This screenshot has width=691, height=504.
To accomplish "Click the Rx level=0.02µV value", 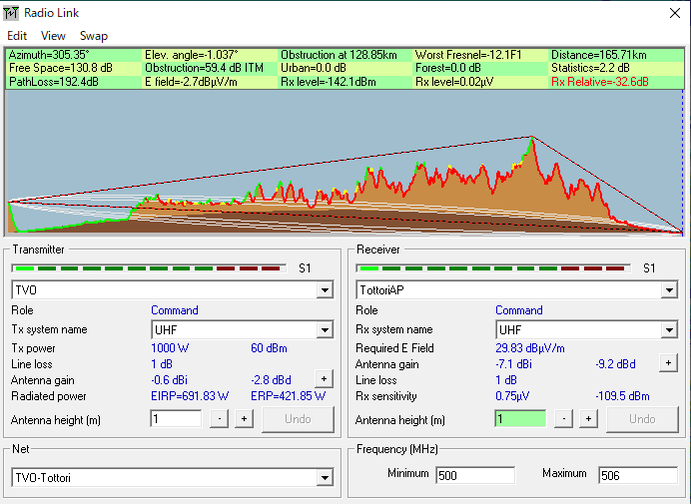I will [x=454, y=82].
